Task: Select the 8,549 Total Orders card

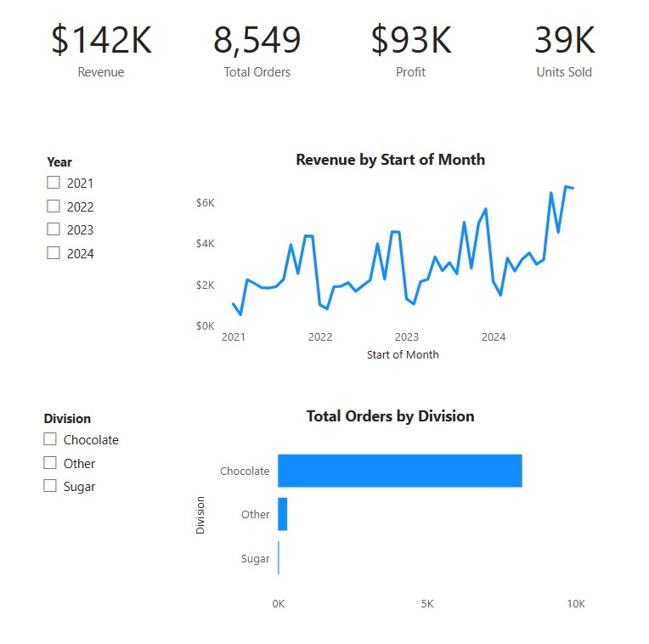Action: click(257, 50)
